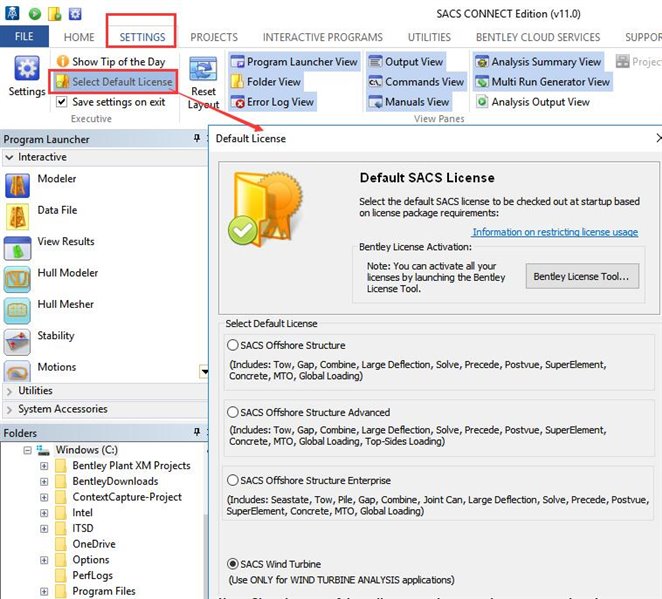Viewport: 662px width, 599px height.
Task: Select SACS Offshore Structure Enterprise license
Action: [x=233, y=480]
